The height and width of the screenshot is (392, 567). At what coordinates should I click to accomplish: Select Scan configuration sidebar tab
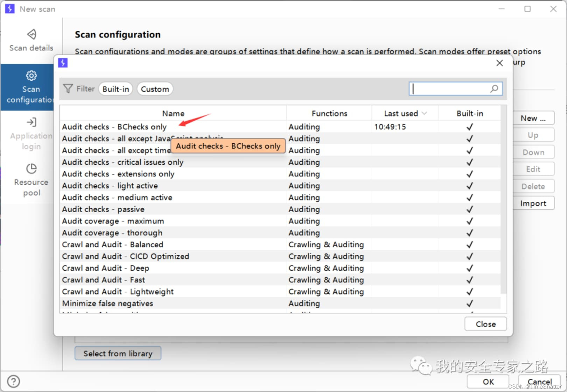27,87
